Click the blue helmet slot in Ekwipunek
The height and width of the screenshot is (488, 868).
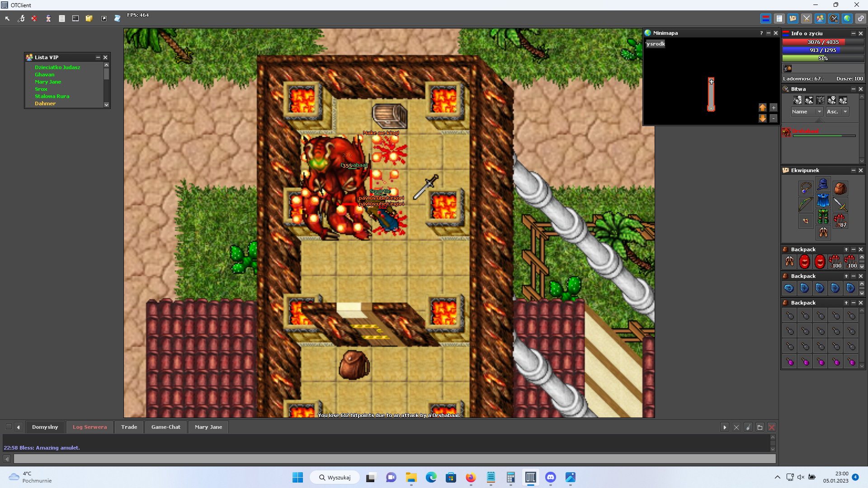pos(823,184)
